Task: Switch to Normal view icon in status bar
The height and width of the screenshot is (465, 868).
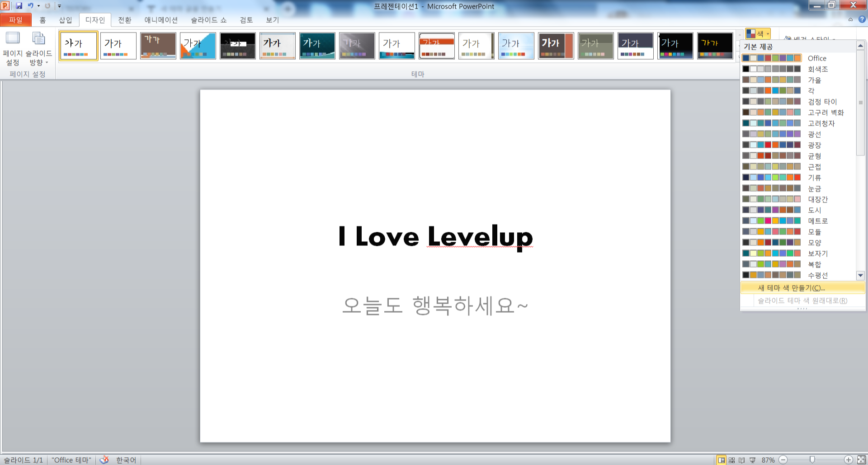Action: (x=722, y=460)
